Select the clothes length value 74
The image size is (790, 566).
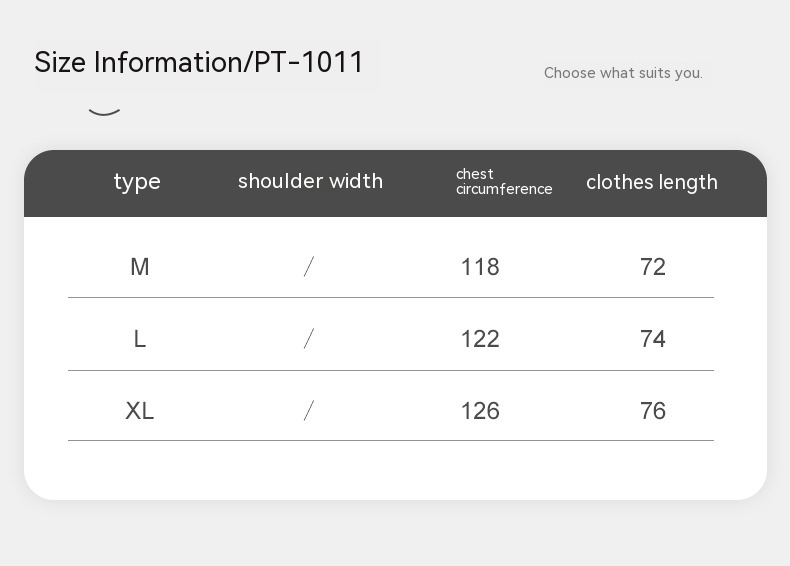[653, 339]
